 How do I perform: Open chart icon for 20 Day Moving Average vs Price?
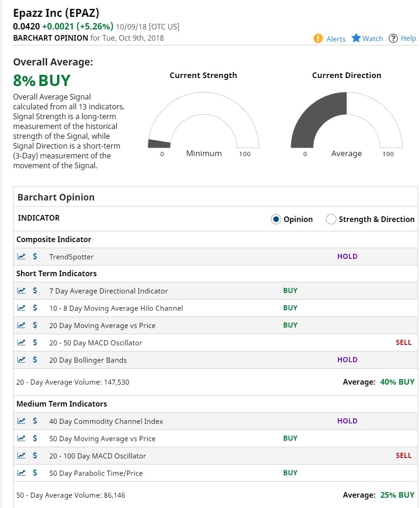pos(21,325)
